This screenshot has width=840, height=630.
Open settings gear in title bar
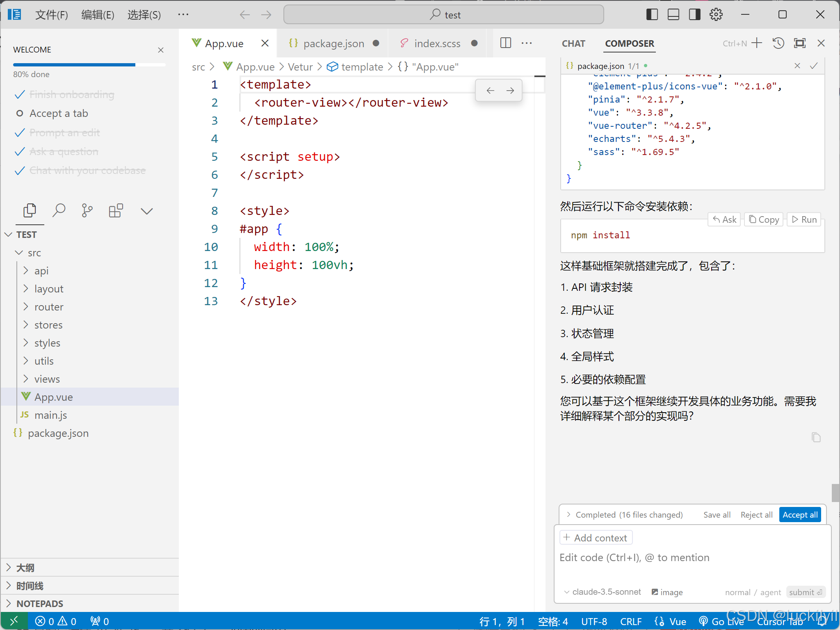[716, 15]
